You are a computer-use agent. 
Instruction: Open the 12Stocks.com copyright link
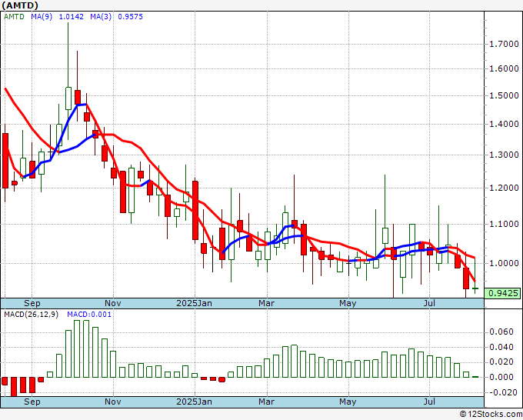coord(491,415)
